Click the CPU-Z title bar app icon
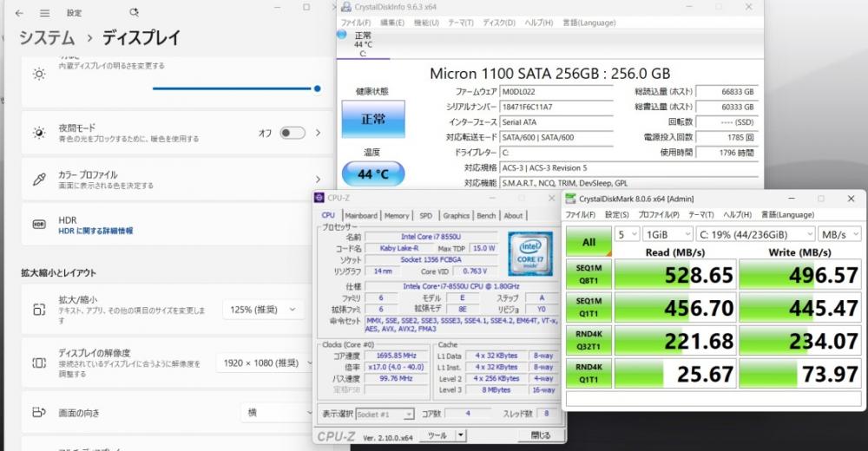This screenshot has width=868, height=451. coord(319,198)
